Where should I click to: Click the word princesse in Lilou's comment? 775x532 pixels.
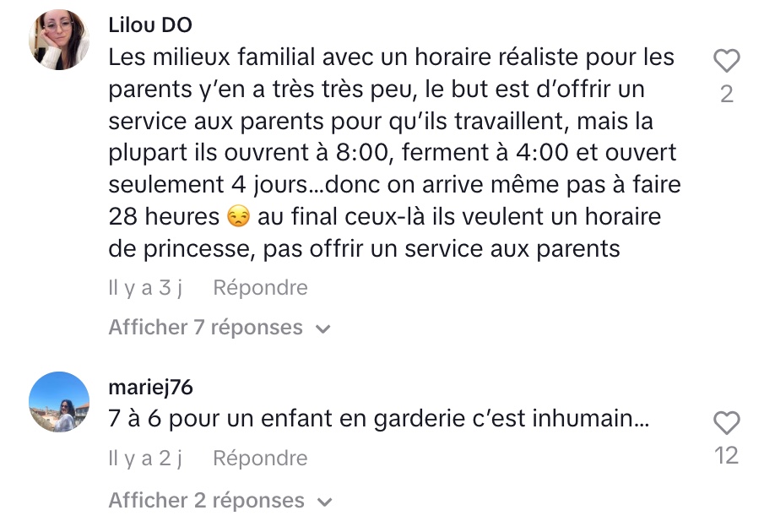(x=199, y=249)
